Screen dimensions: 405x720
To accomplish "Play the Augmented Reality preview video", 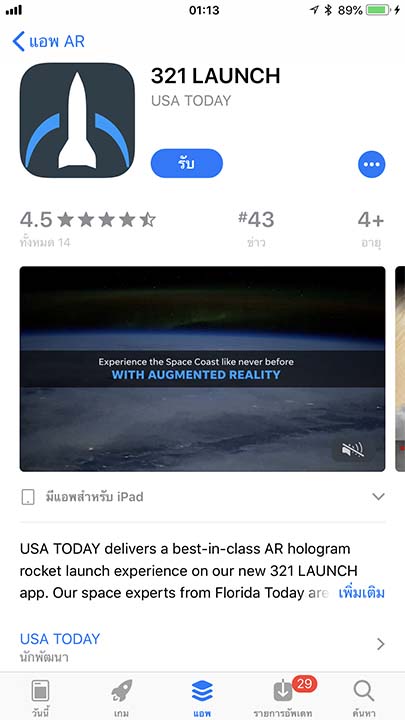I will pos(202,369).
